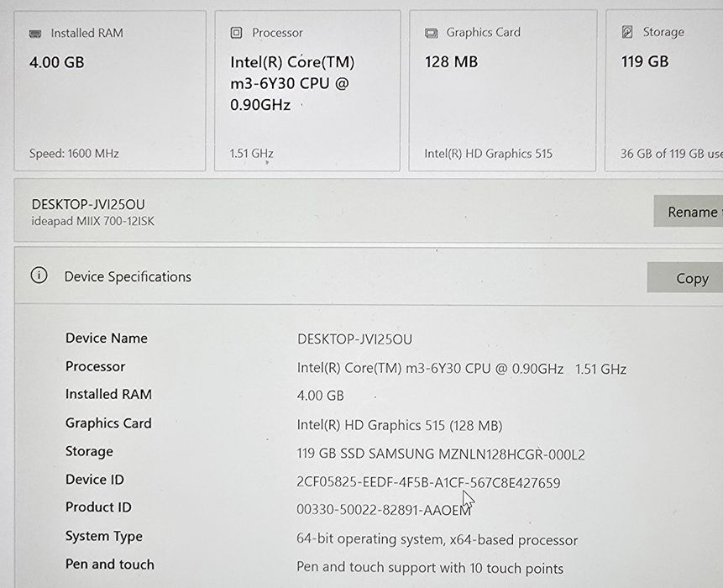
Task: Click the Processor label in specifications list
Action: point(96,366)
